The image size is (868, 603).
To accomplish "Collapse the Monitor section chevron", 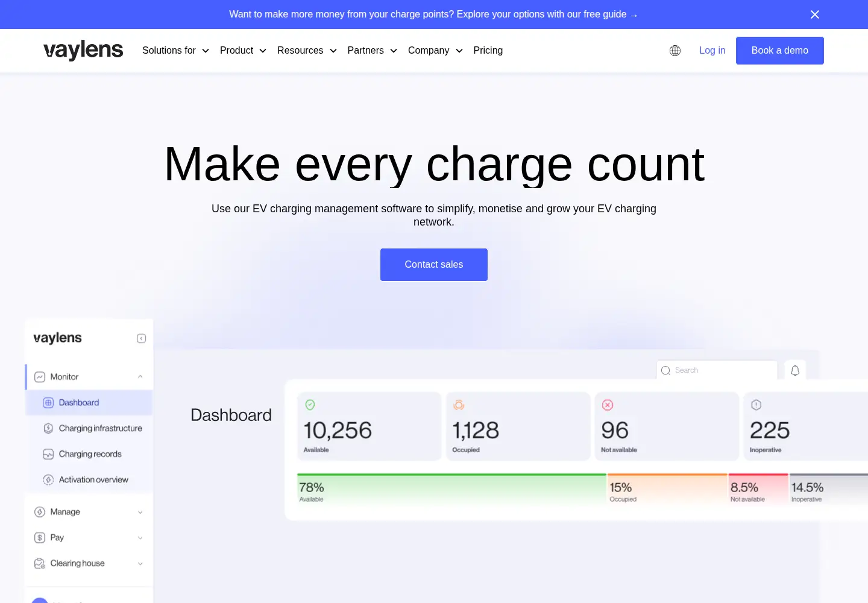I will coord(140,377).
